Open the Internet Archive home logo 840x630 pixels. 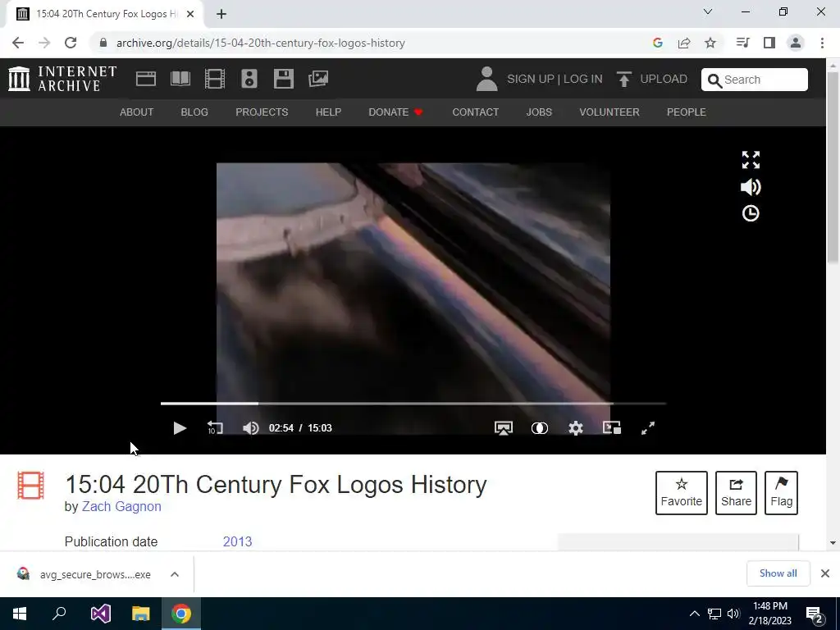(62, 79)
